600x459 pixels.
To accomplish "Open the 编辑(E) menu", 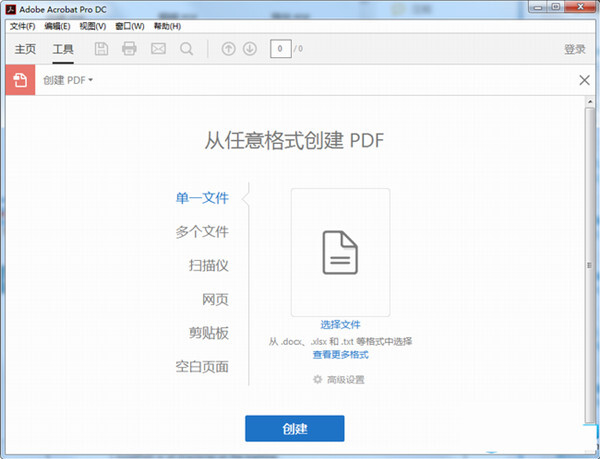I will (x=57, y=25).
